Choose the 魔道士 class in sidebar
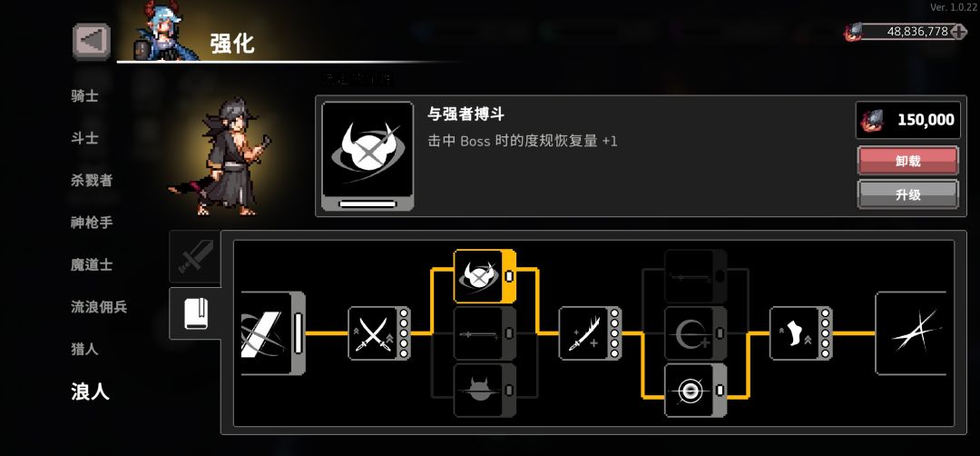The width and height of the screenshot is (980, 456). point(92,264)
